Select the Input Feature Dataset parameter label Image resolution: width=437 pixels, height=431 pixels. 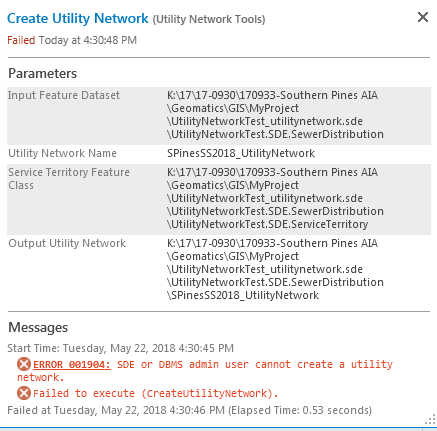(64, 95)
